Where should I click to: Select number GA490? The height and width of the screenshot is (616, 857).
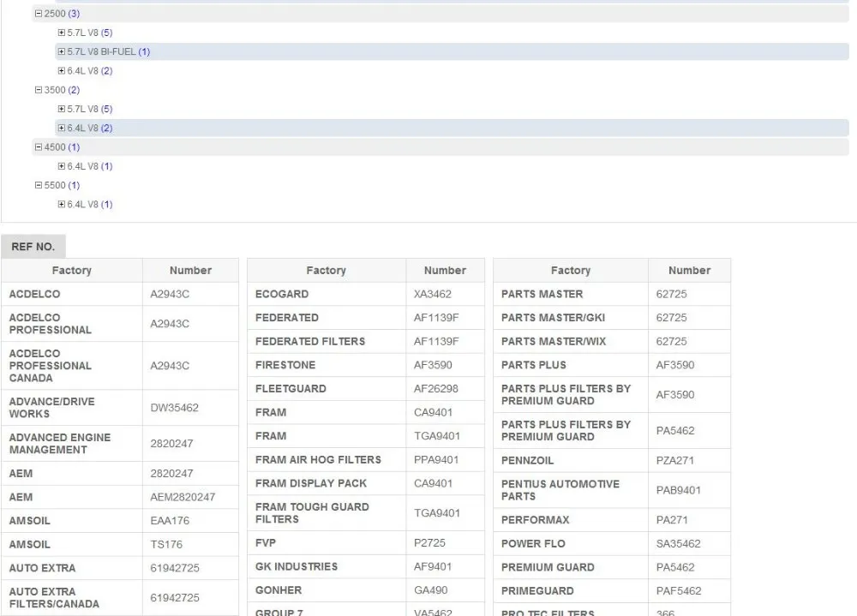pyautogui.click(x=445, y=590)
